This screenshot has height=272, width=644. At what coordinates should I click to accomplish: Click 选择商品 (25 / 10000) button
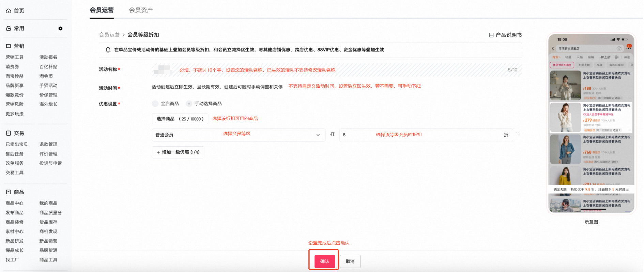click(x=180, y=119)
